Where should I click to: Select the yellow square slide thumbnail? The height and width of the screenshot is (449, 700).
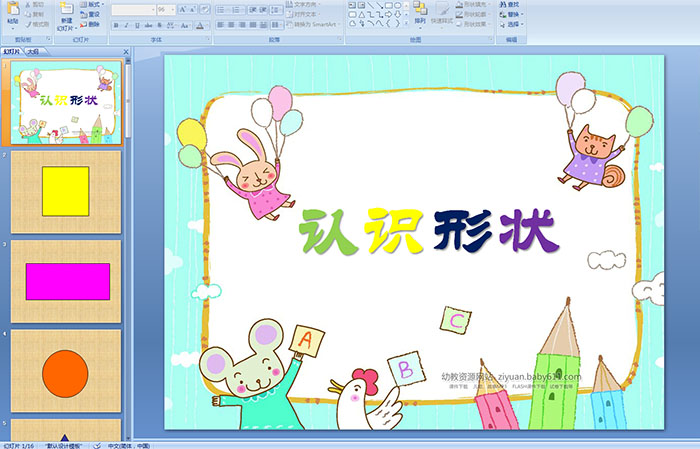[66, 191]
